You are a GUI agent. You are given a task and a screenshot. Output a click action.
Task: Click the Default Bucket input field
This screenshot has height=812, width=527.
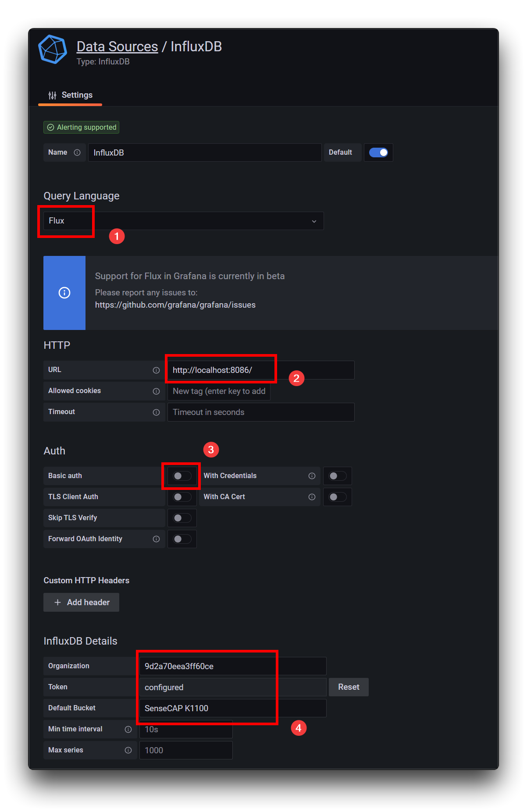tap(233, 708)
